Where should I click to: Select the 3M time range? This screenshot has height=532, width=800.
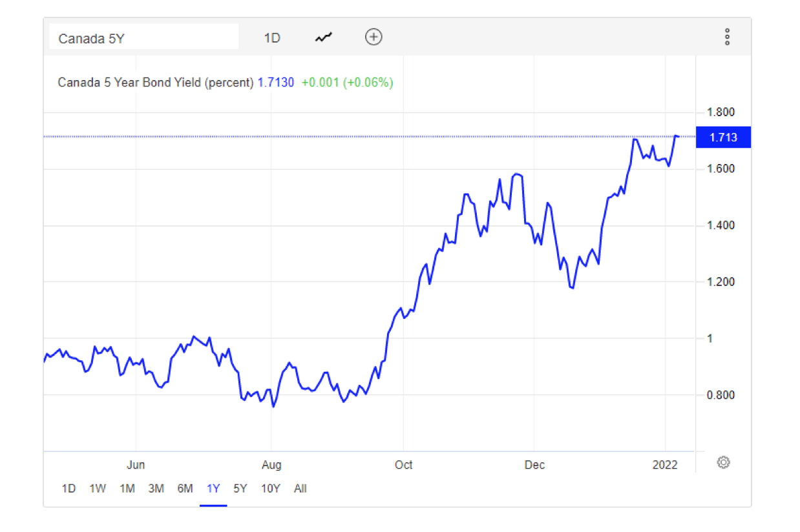[156, 489]
